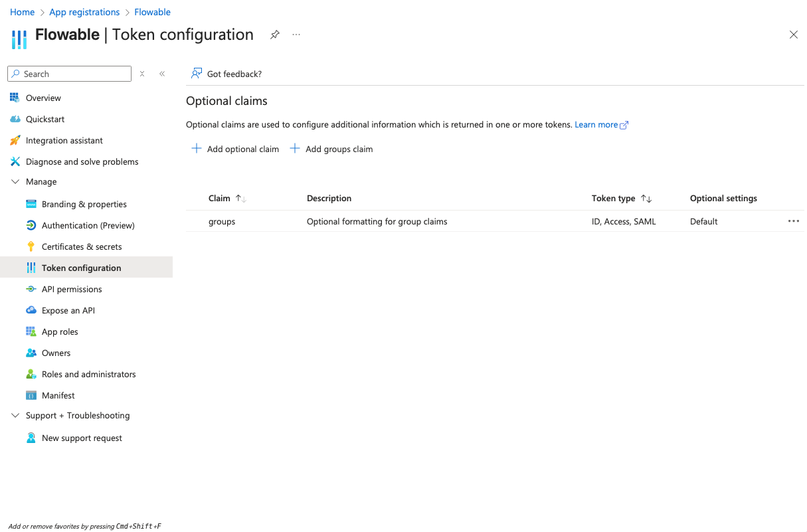
Task: Open the groups claim row ellipsis menu
Action: click(x=793, y=221)
